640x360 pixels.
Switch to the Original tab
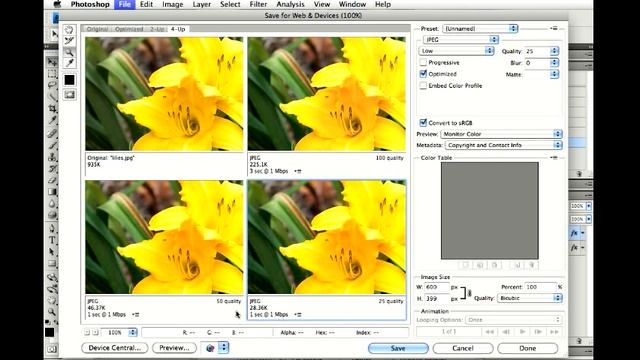pos(97,29)
